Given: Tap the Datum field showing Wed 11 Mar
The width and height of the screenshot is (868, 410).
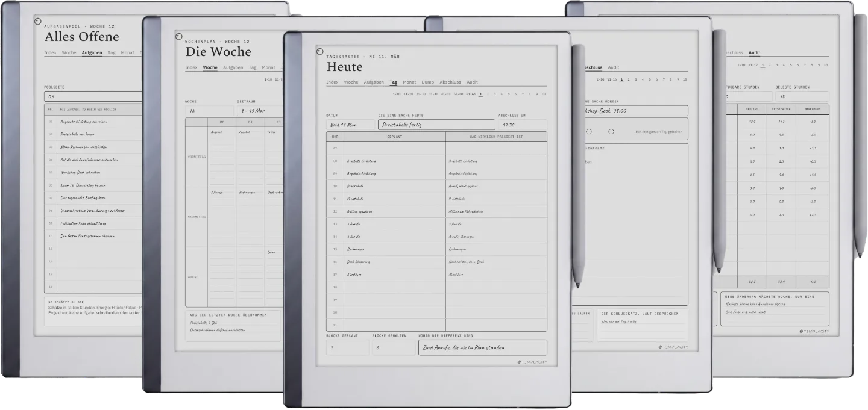Looking at the screenshot, I should click(350, 125).
